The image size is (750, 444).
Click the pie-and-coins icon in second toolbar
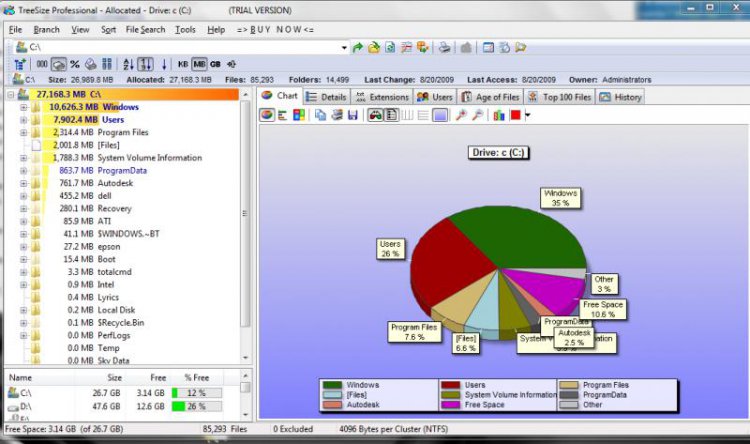pyautogui.click(x=90, y=64)
